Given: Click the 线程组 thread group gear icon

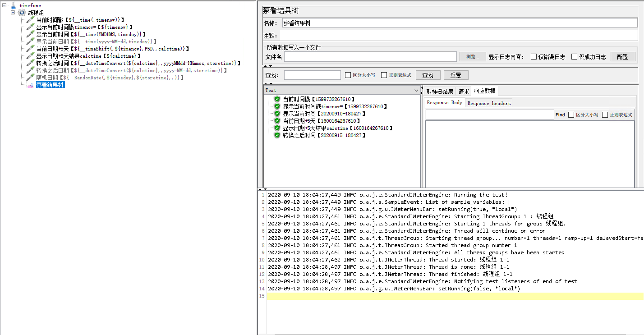Looking at the screenshot, I should [x=22, y=13].
